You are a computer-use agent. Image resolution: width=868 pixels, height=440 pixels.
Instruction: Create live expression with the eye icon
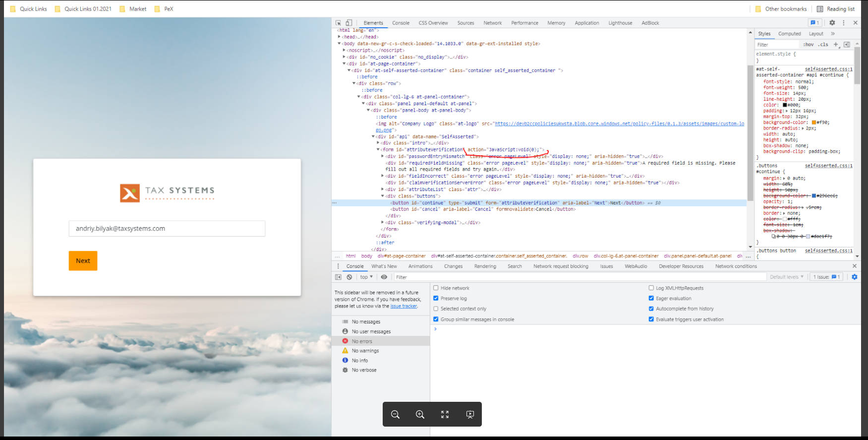(384, 277)
